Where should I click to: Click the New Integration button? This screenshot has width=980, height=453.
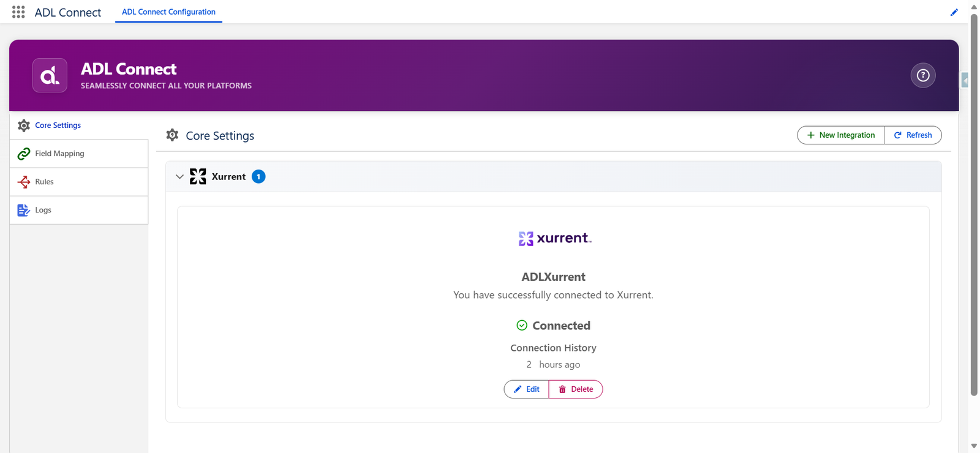[x=841, y=135]
